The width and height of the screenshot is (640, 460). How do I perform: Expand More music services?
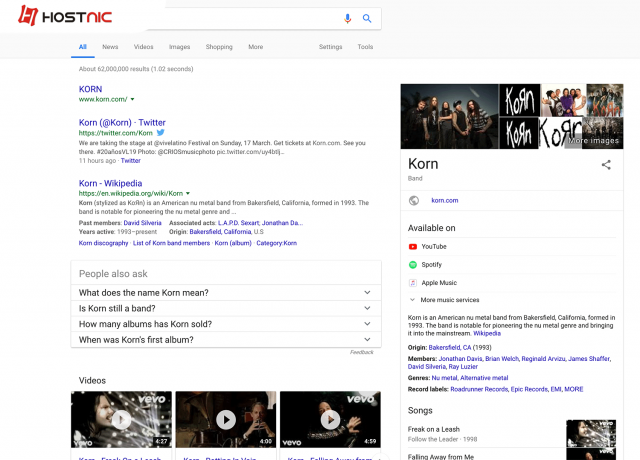(x=444, y=300)
